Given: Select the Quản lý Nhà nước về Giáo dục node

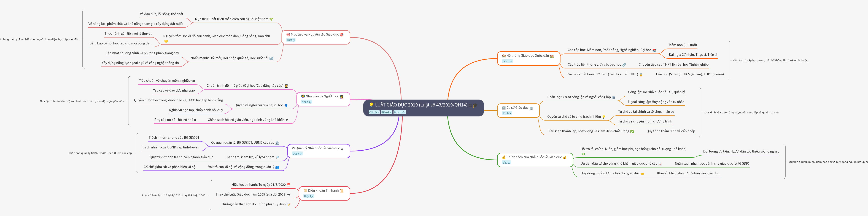Looking at the screenshot, I should tap(318, 148).
